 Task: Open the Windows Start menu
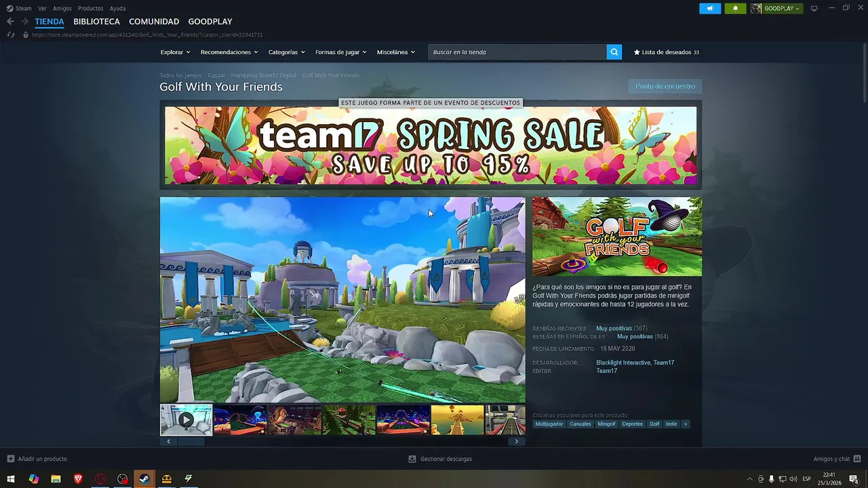point(11,479)
